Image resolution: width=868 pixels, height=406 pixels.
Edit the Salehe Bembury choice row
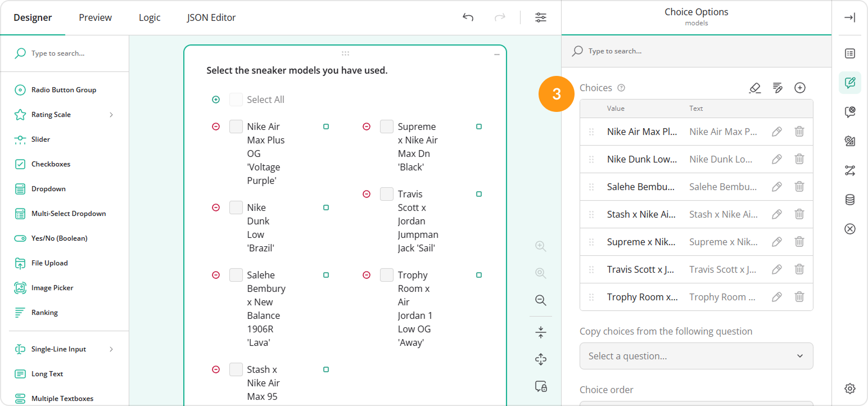point(777,187)
